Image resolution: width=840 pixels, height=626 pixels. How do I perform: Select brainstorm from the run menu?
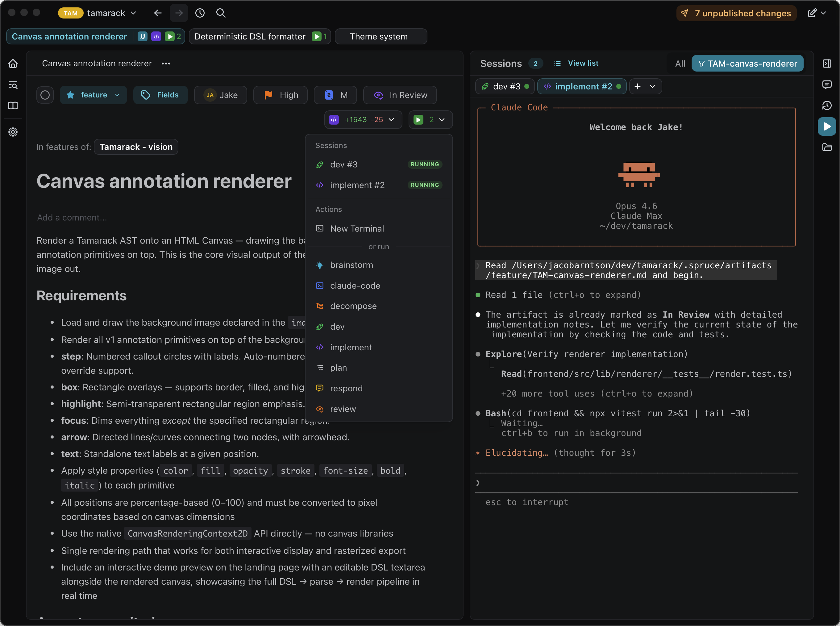[x=351, y=265]
